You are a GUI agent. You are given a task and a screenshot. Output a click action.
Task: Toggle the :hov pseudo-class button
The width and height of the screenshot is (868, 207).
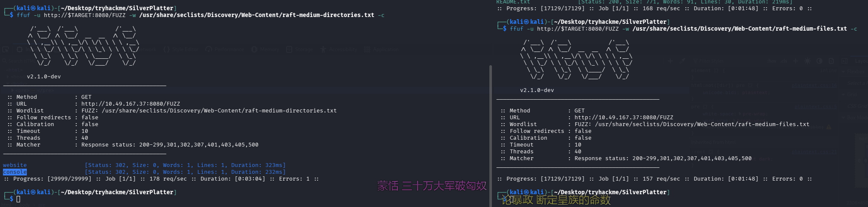coord(772,61)
